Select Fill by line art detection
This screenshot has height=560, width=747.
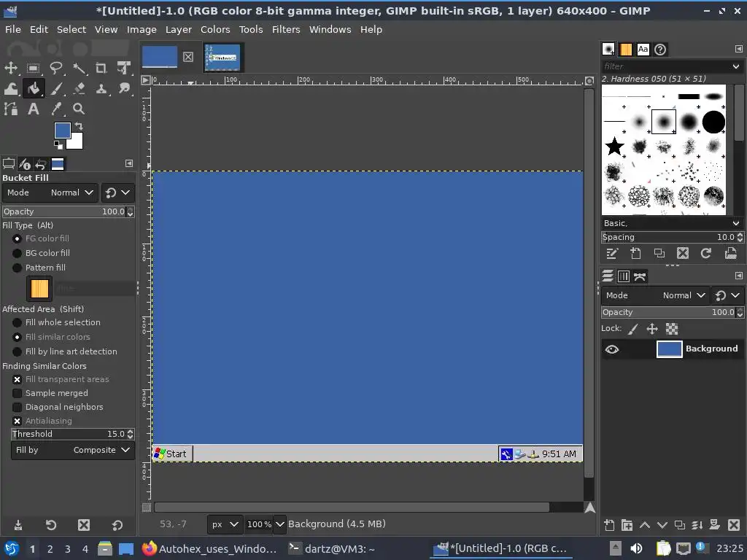64,351
